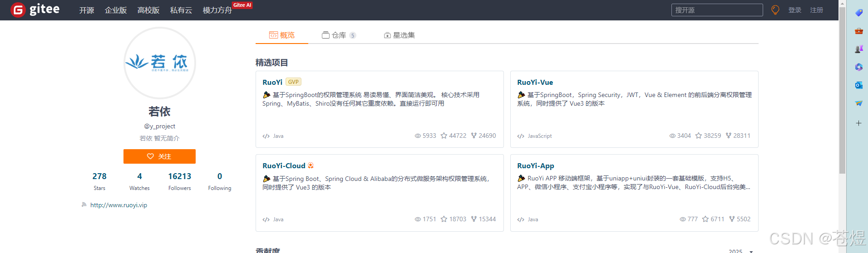Click the plus icon to add sidebar app
Screen dimensions: 868x253
(x=858, y=123)
